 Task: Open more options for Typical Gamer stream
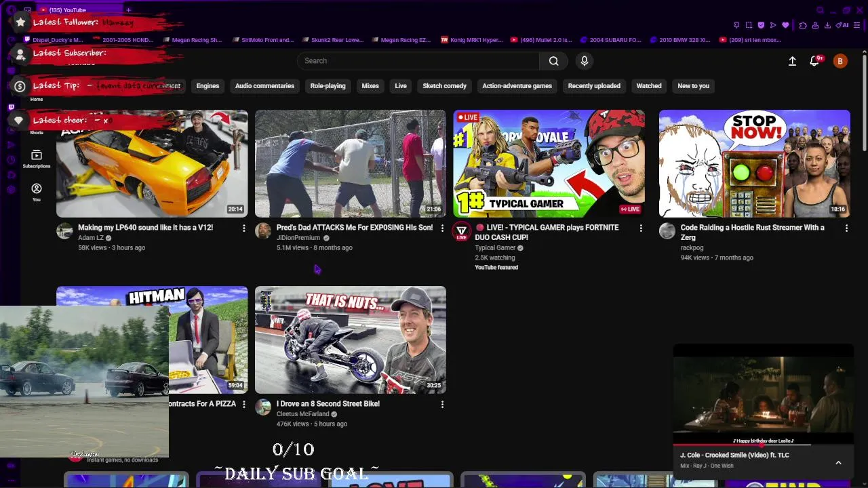641,228
